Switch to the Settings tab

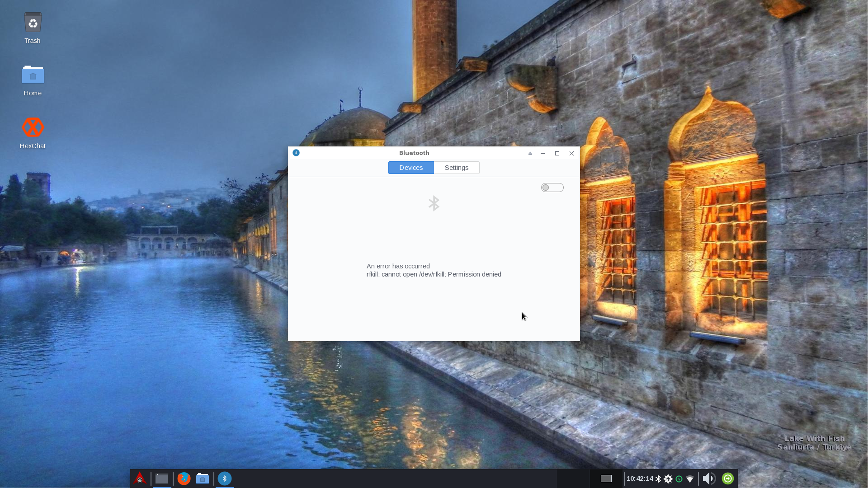[457, 168]
